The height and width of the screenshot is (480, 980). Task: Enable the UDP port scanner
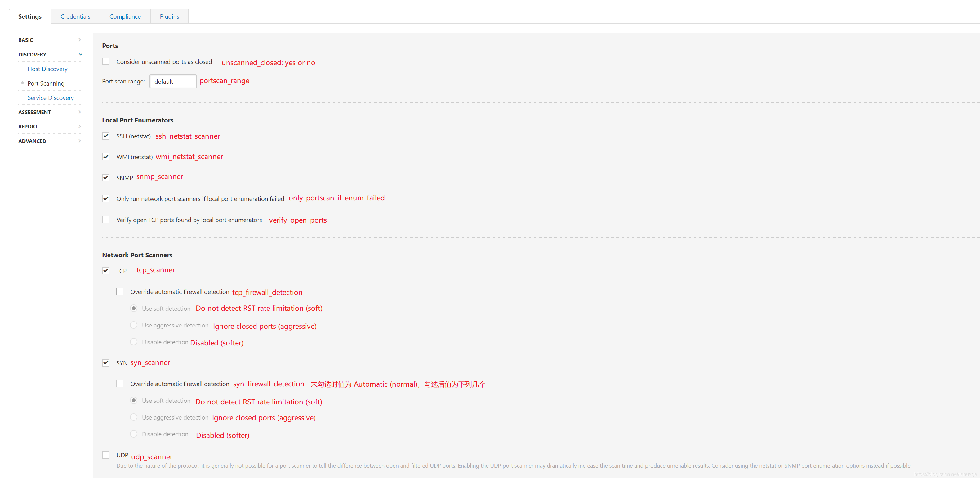pos(106,455)
